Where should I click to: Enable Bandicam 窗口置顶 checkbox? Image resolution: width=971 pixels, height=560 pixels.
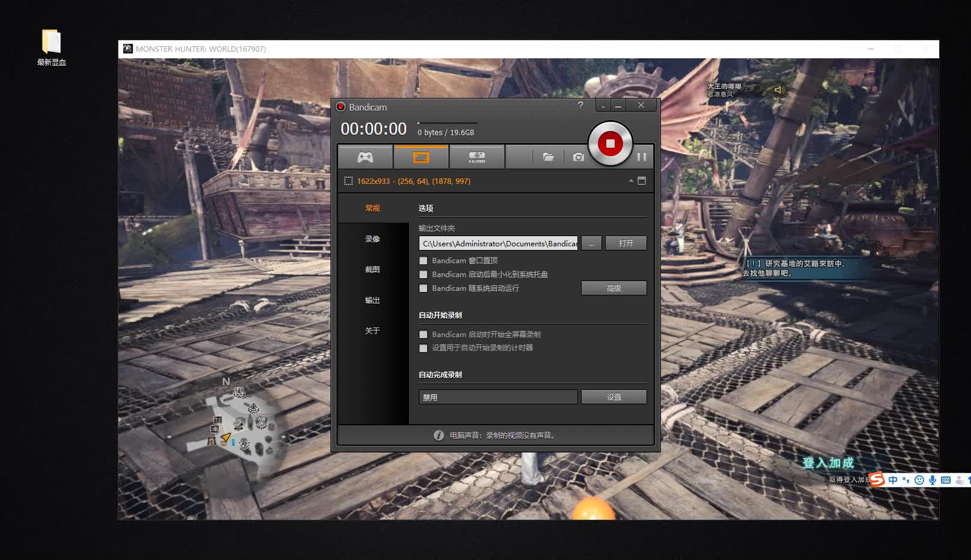(423, 261)
